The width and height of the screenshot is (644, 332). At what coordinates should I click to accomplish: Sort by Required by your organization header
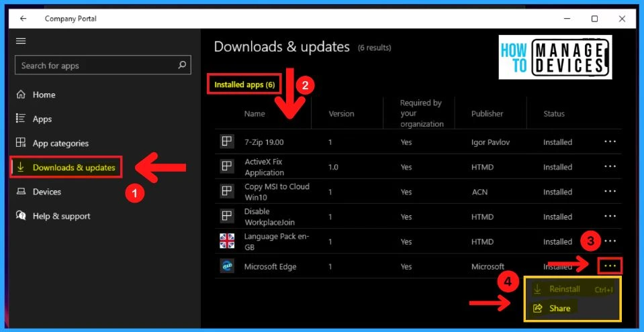point(422,113)
